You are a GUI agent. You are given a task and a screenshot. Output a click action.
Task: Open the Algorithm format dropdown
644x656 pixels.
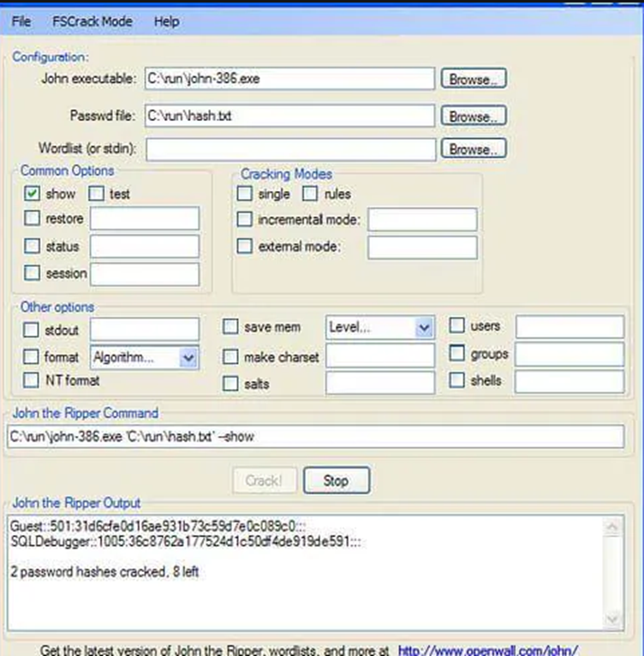point(145,357)
